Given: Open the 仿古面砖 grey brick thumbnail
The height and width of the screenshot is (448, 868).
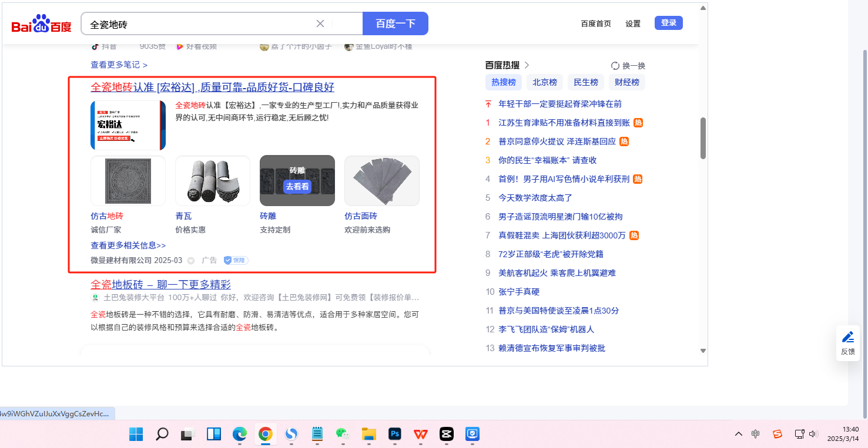Looking at the screenshot, I should 382,181.
